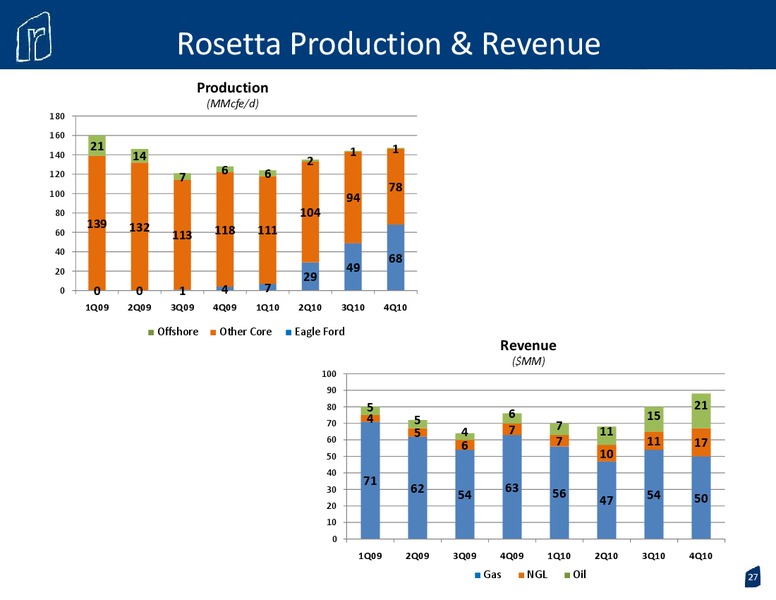Click the Eagle Ford legend label
This screenshot has width=776, height=600.
320,332
